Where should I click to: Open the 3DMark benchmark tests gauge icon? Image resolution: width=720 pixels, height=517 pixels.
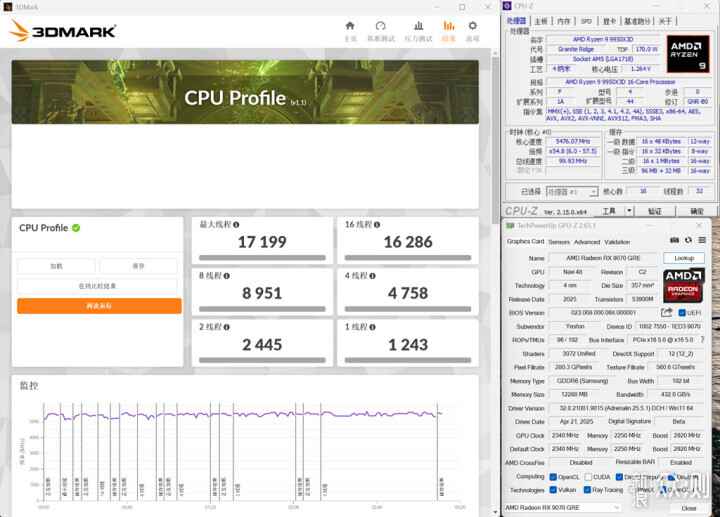pos(381,26)
